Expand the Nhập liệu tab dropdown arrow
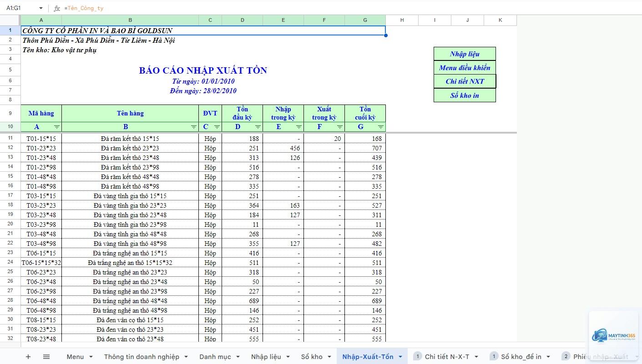Viewport: 642px width, 364px height. 288,357
